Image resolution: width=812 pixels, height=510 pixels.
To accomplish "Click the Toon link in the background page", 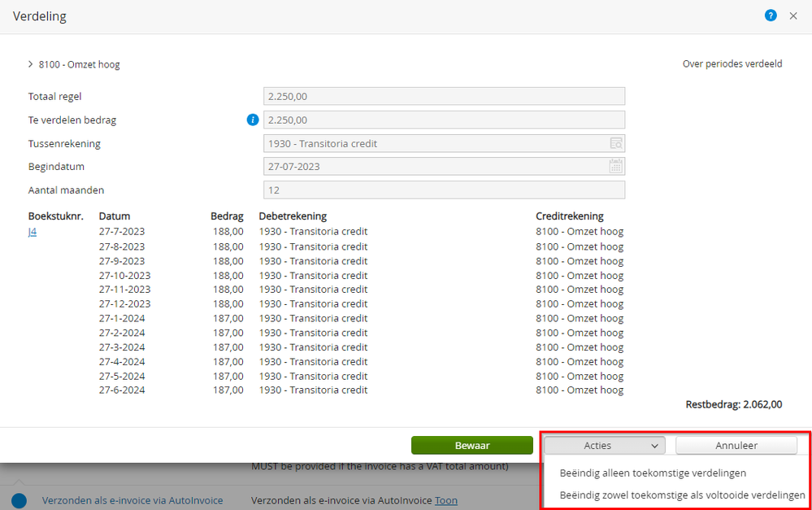I will pos(446,500).
